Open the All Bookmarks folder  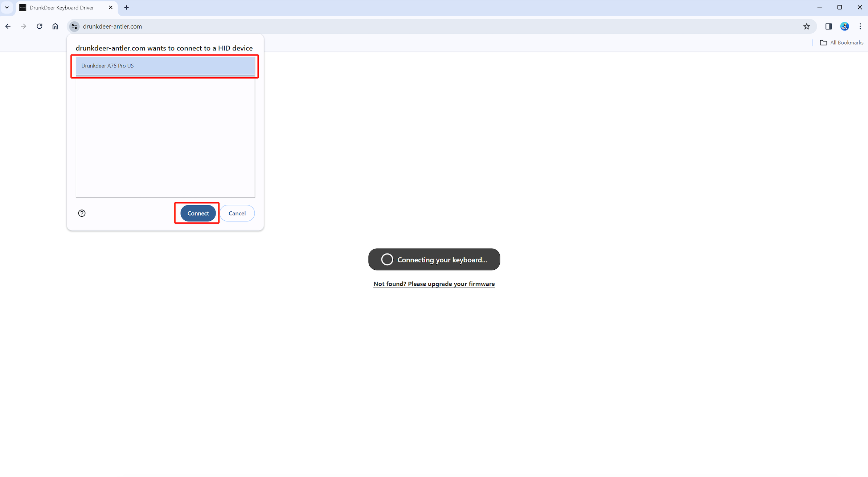(842, 42)
